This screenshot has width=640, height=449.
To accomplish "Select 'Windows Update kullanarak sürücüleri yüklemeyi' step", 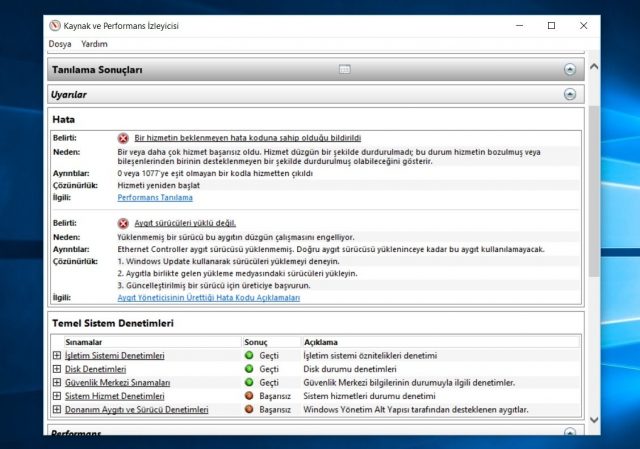I will (229, 261).
